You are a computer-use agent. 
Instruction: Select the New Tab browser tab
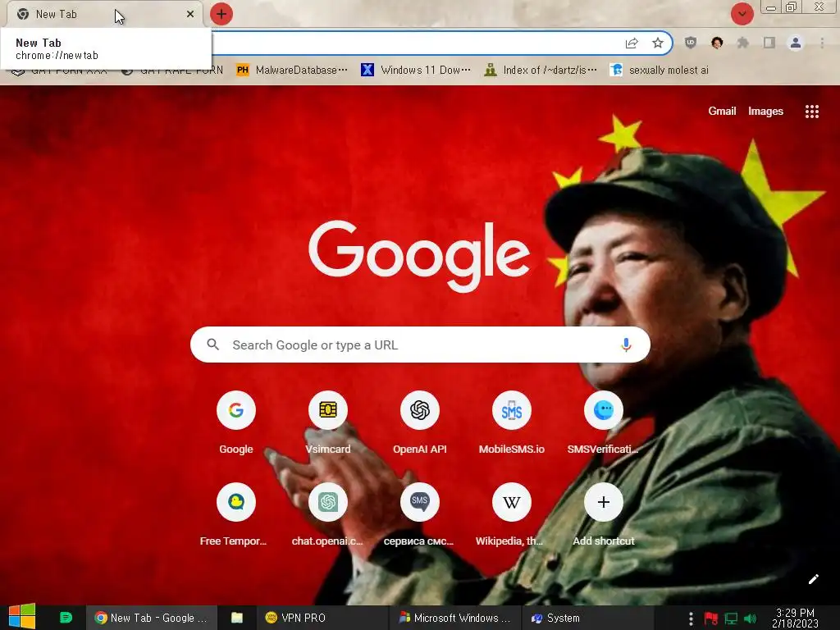click(x=105, y=15)
